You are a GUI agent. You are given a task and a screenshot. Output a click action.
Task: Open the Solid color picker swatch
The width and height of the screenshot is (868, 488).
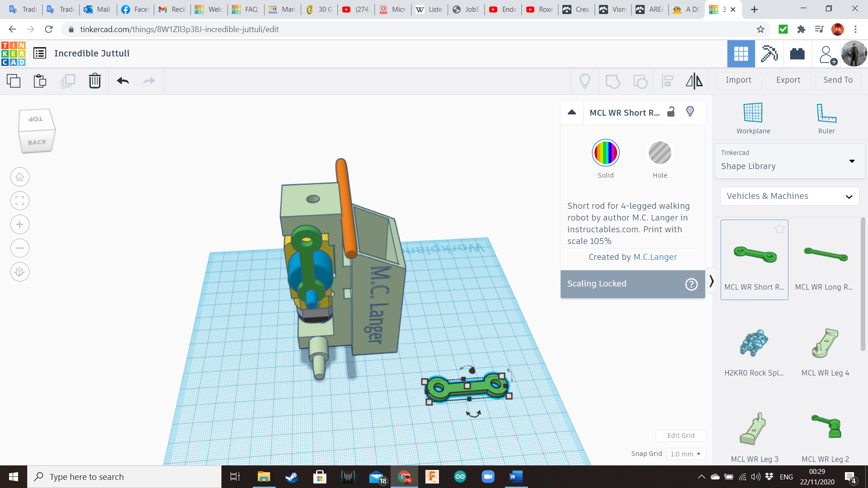pos(605,153)
